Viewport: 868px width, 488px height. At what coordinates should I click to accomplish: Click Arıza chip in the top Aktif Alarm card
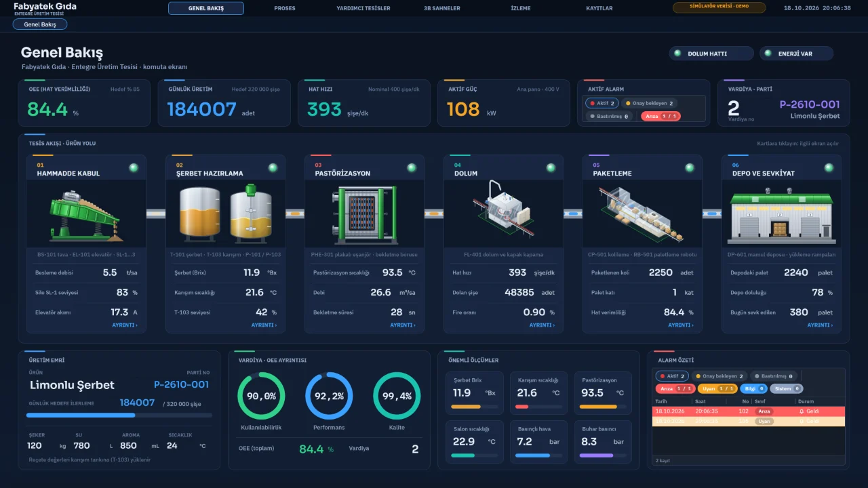click(660, 116)
